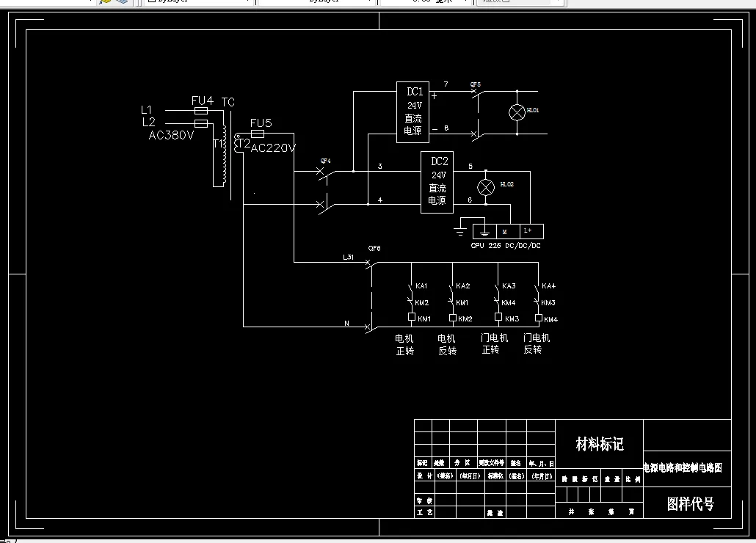Select the T2 winding label

coord(245,143)
